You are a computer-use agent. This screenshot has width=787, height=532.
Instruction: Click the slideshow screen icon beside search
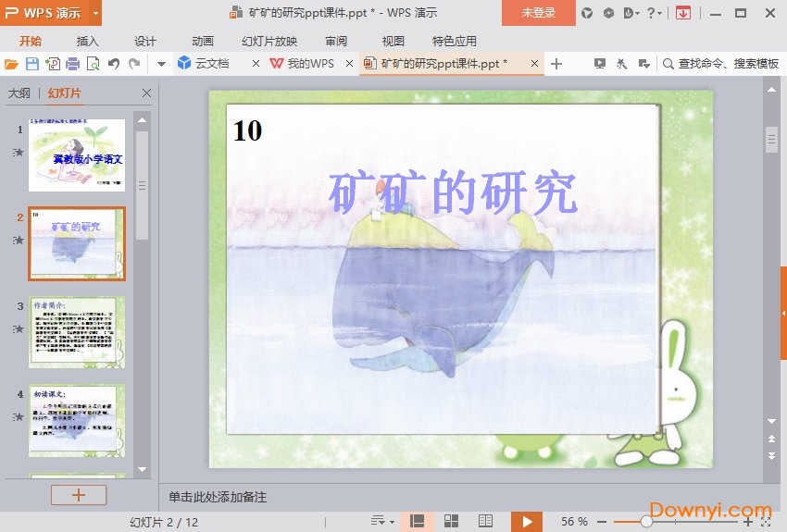point(599,63)
